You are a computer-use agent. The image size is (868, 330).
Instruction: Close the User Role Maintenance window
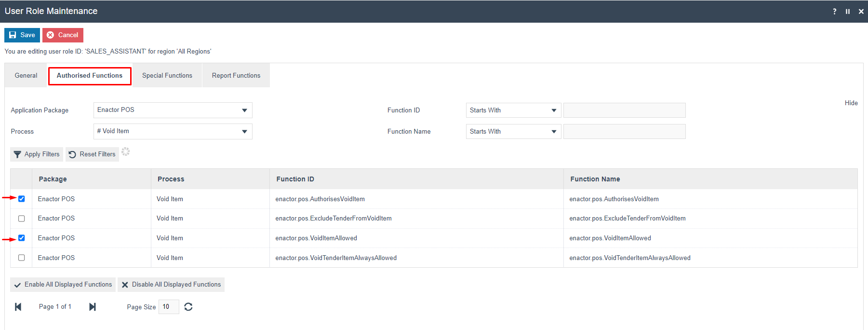861,12
